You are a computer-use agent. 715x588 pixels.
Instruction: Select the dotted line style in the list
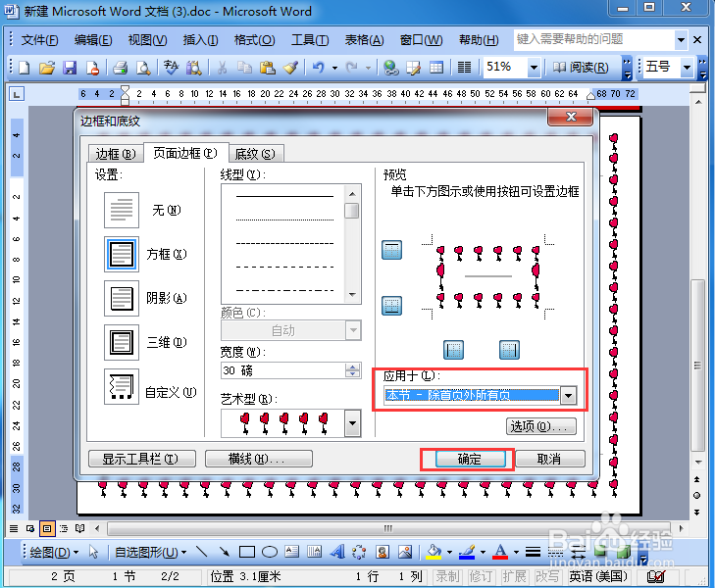click(x=284, y=220)
